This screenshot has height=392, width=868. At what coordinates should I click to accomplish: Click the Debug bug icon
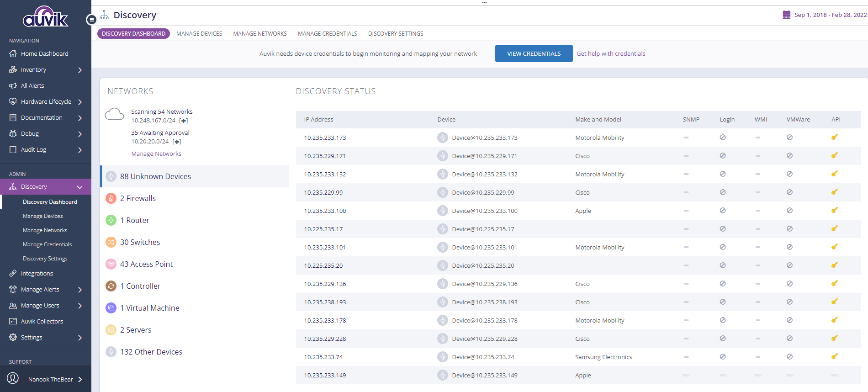13,133
